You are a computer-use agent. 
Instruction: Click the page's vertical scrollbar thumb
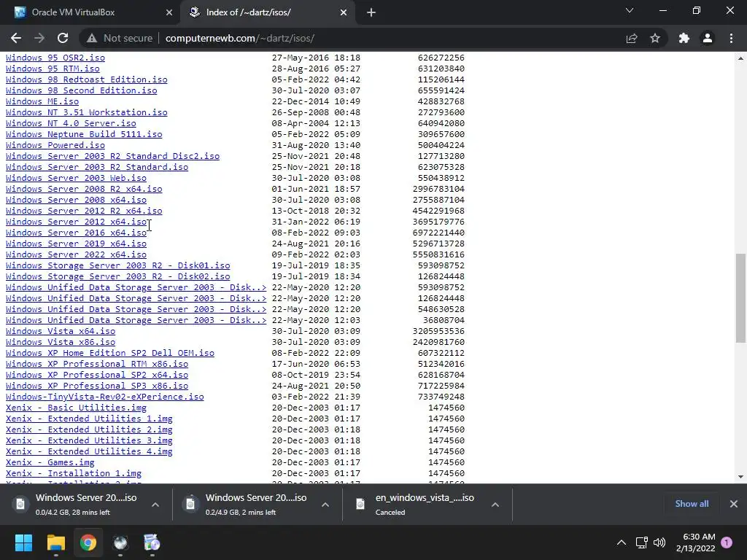pos(740,298)
